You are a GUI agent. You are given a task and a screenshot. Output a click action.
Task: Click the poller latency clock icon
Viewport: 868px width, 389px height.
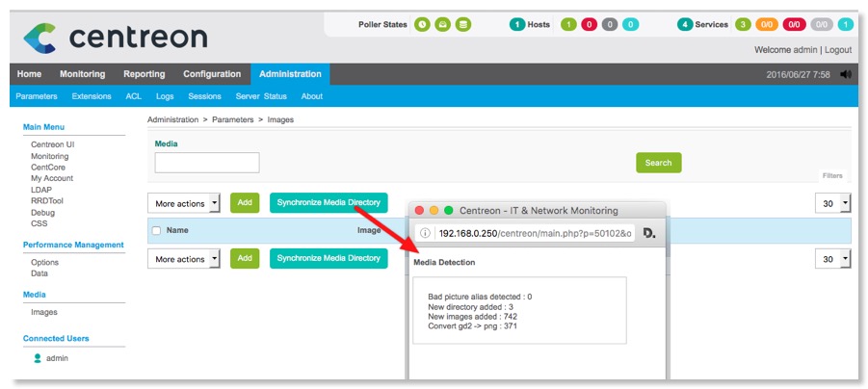coord(422,24)
